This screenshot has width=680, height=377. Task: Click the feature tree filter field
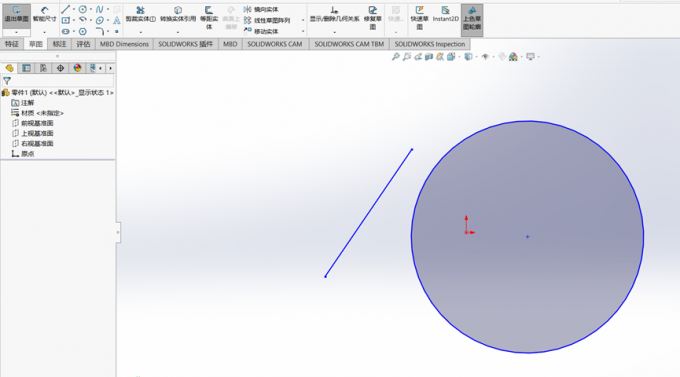click(x=58, y=81)
